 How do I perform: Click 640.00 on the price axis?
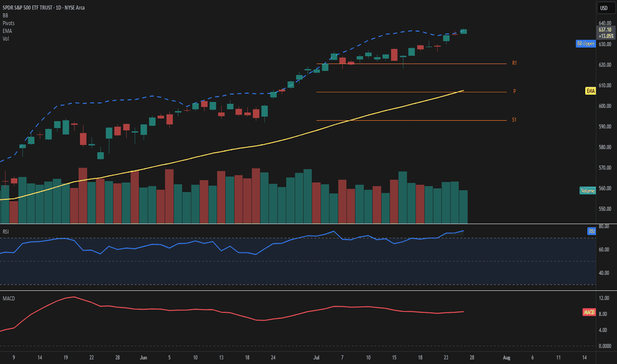click(x=605, y=23)
